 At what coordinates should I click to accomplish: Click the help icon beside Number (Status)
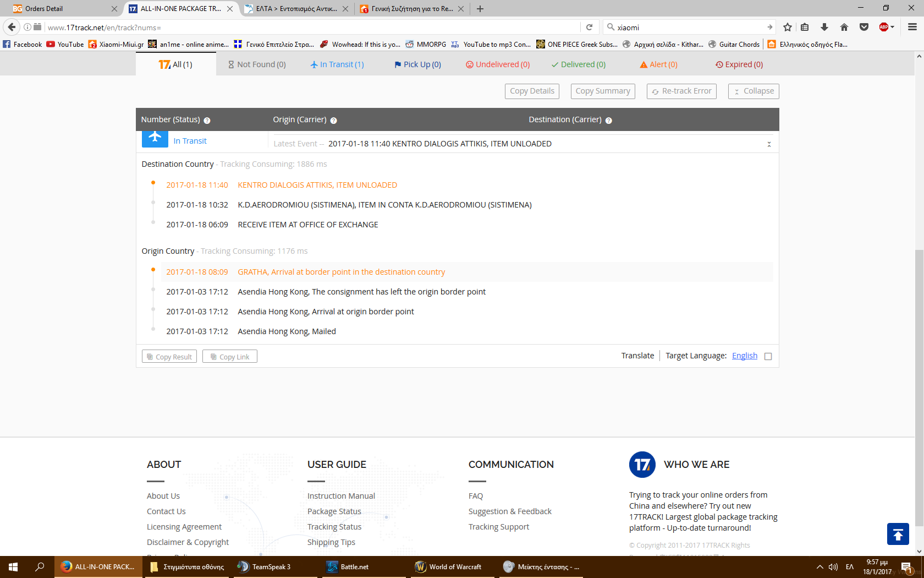[x=207, y=121]
